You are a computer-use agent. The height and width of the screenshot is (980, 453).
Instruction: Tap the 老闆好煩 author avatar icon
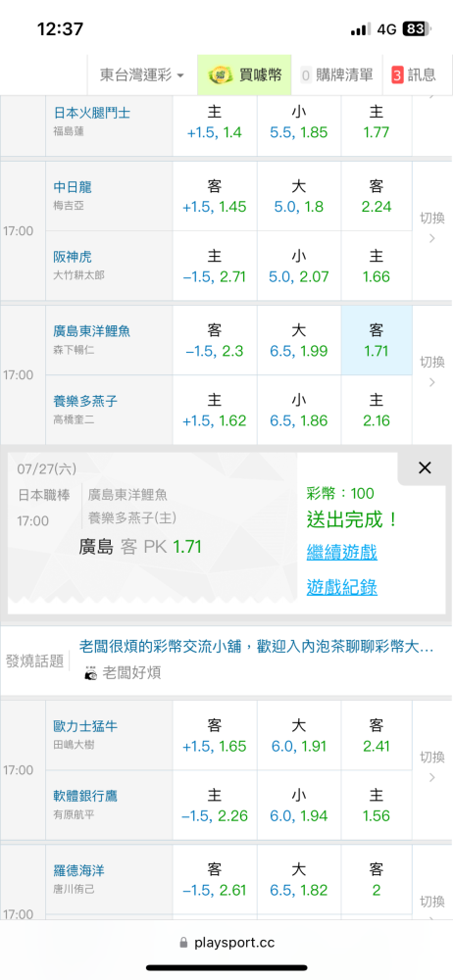click(91, 673)
